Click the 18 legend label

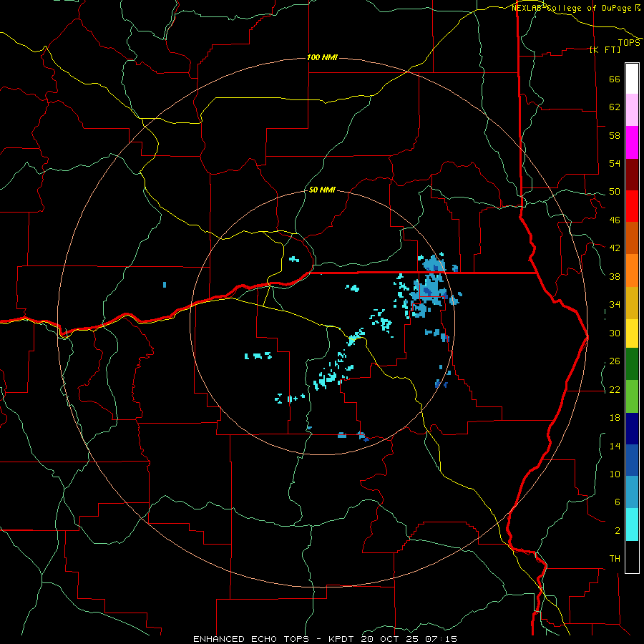pyautogui.click(x=615, y=418)
